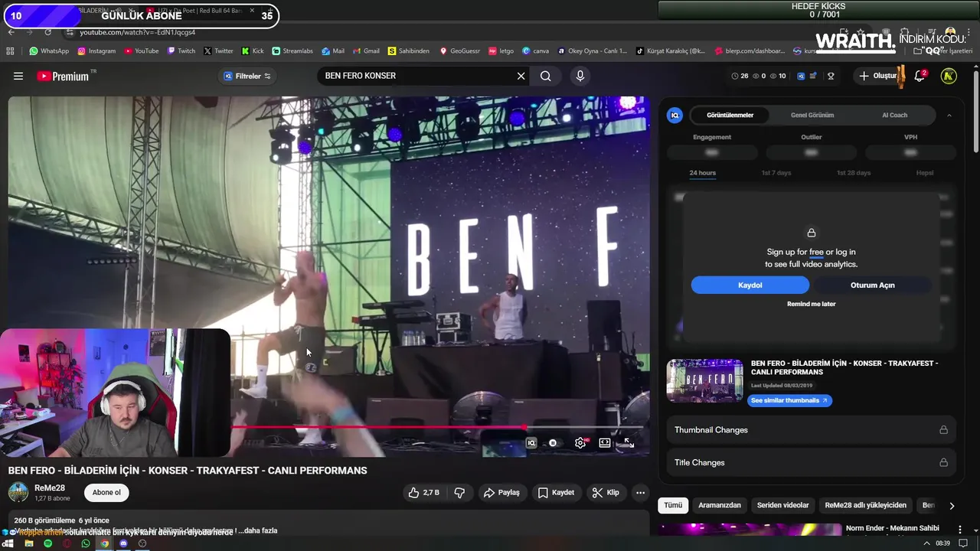980x551 pixels.
Task: Click into the BEN FERO KONSER search field
Action: (417, 76)
